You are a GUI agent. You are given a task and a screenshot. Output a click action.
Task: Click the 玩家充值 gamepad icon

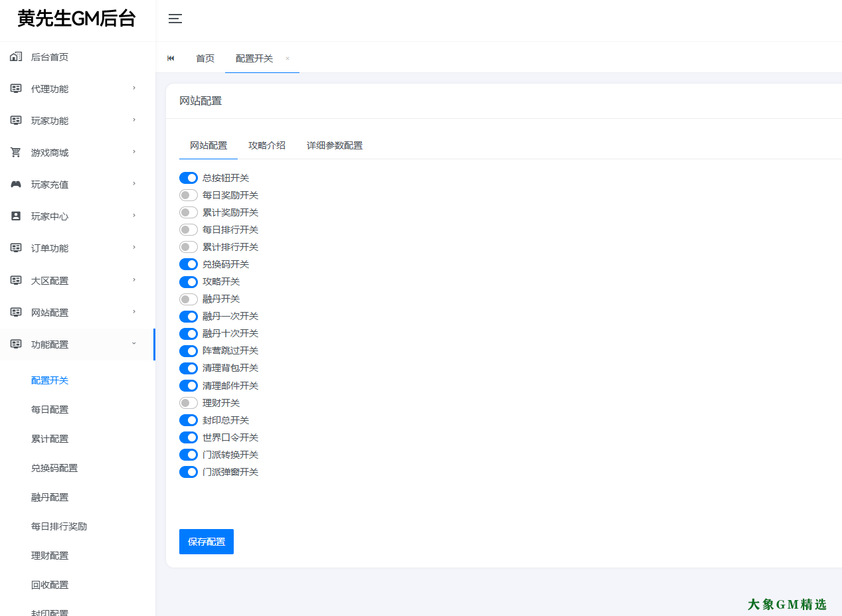15,184
